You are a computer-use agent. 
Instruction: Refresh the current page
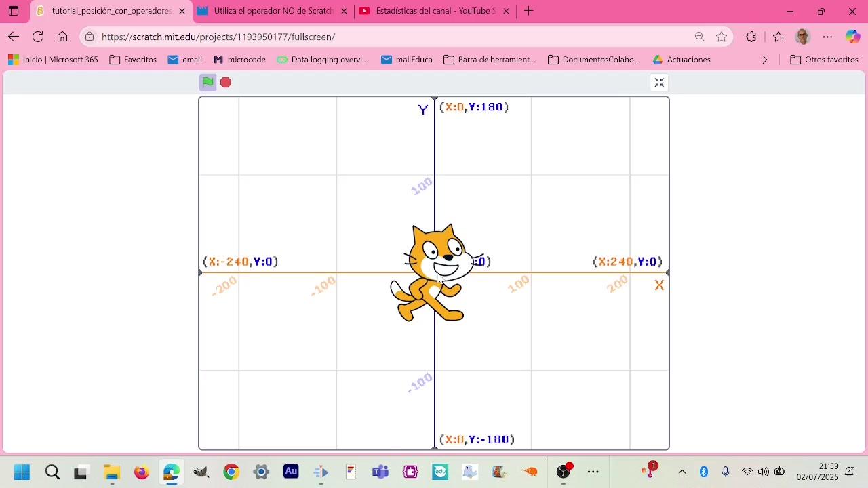pos(38,37)
